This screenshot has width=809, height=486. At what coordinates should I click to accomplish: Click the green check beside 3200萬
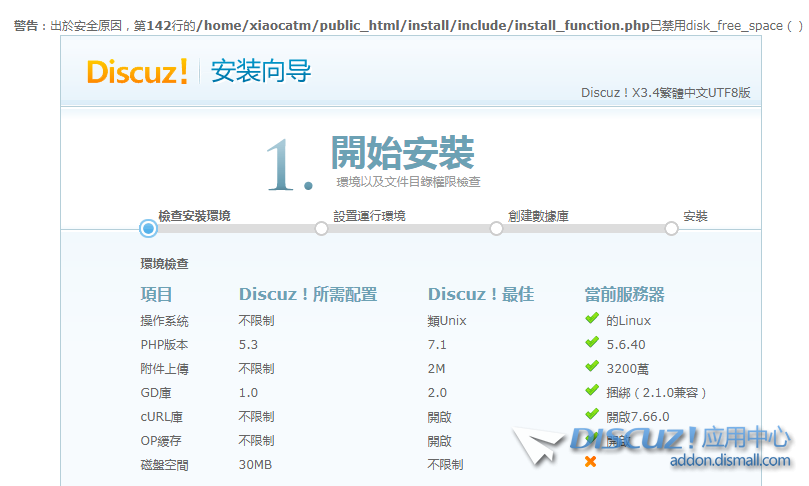click(592, 368)
